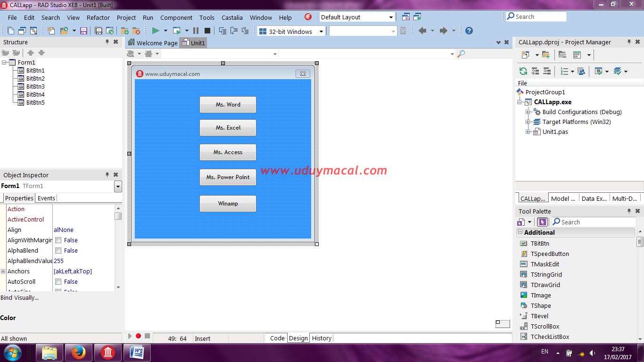
Task: Click the IDE Insight Search field
Action: 536,16
